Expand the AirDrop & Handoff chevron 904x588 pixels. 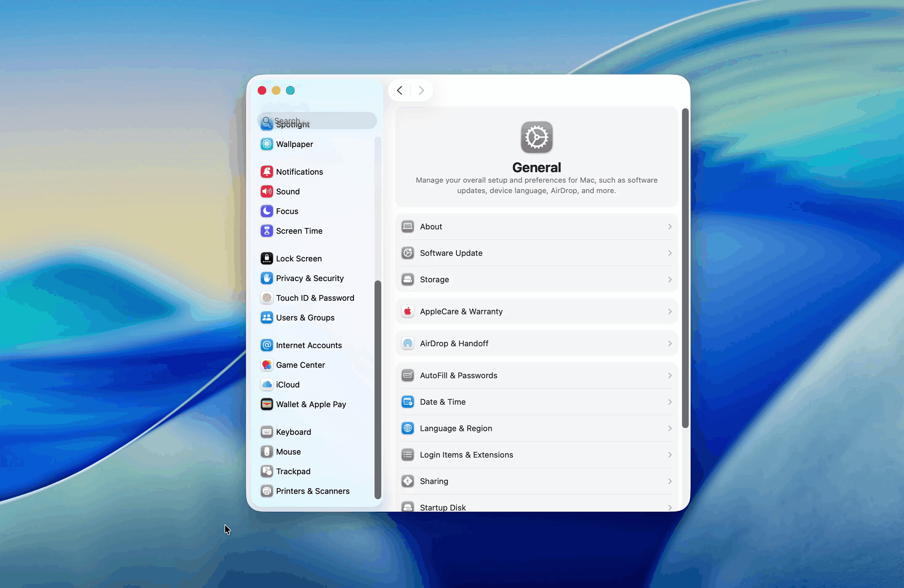tap(670, 344)
